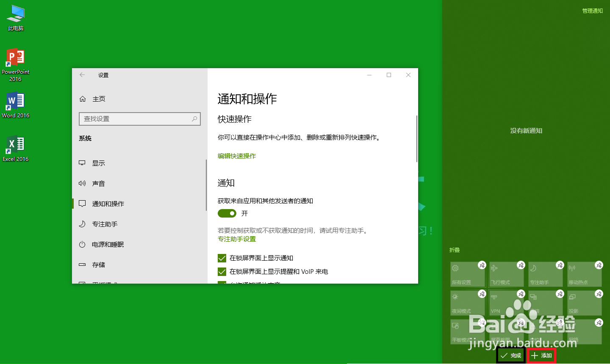The image size is (610, 364).
Task: Click the 完成 done button
Action: point(511,356)
